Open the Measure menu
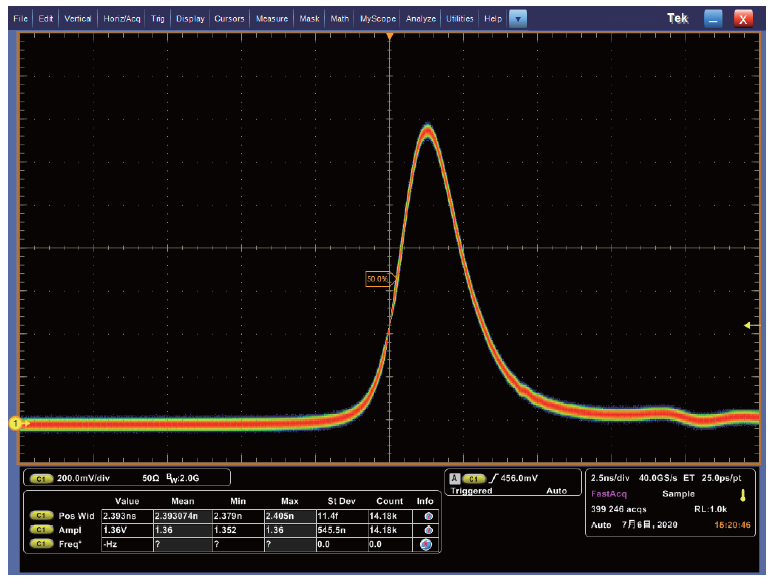The image size is (772, 585). [271, 18]
